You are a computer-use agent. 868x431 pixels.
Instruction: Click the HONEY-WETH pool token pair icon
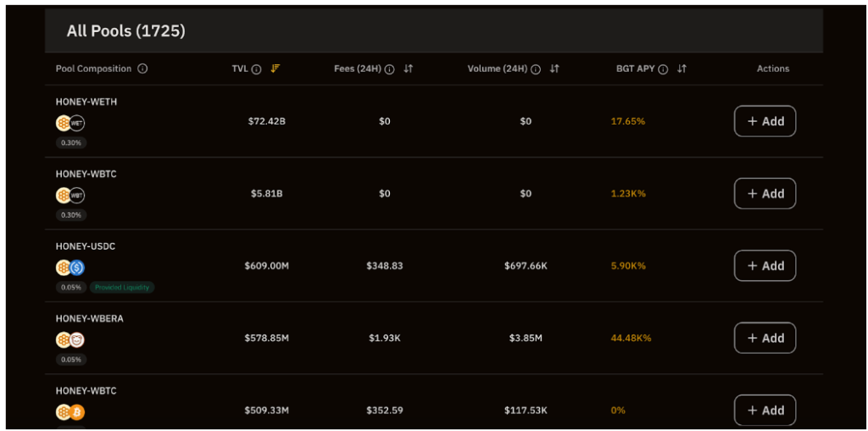point(70,123)
